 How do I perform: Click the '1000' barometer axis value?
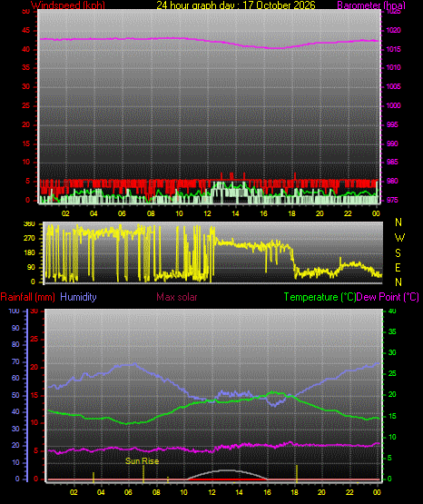pos(394,105)
